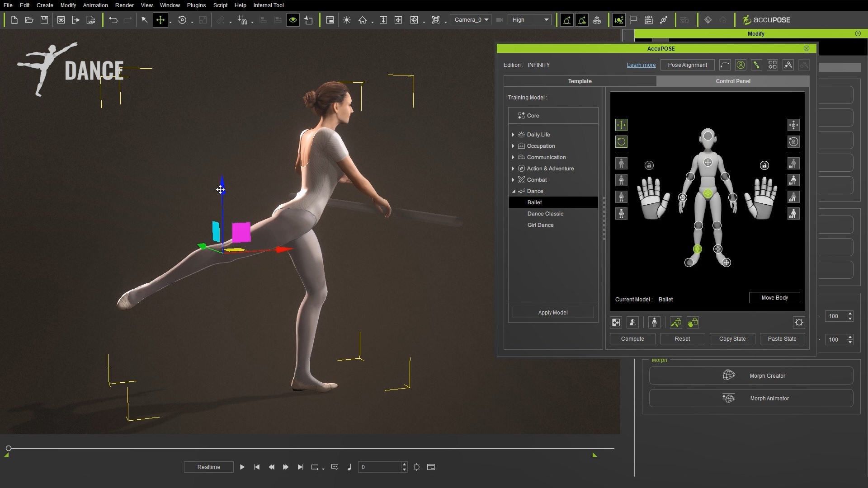Screen dimensions: 868x488
Task: Click the Home view icon
Action: [x=363, y=20]
